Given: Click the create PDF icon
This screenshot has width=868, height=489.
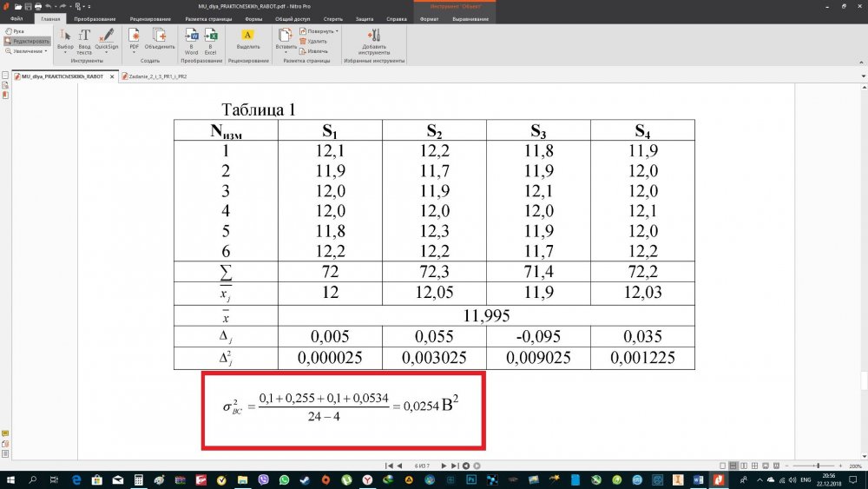Looking at the screenshot, I should [134, 36].
